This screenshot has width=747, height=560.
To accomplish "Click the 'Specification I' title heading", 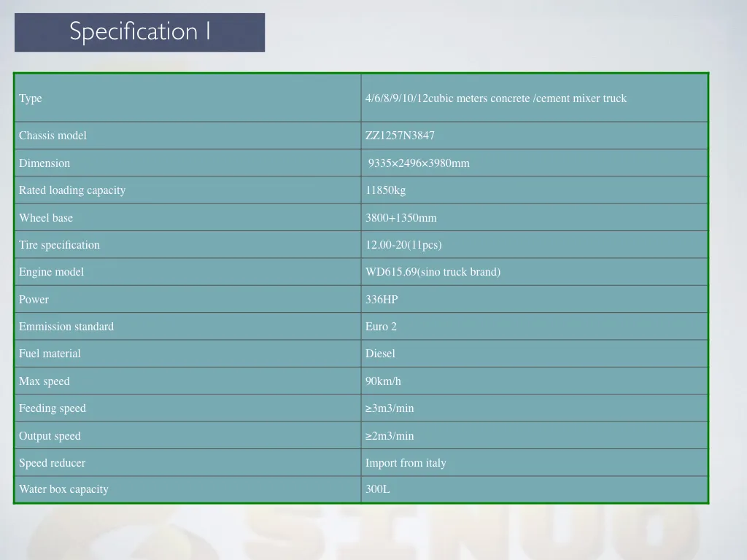I will (x=139, y=32).
